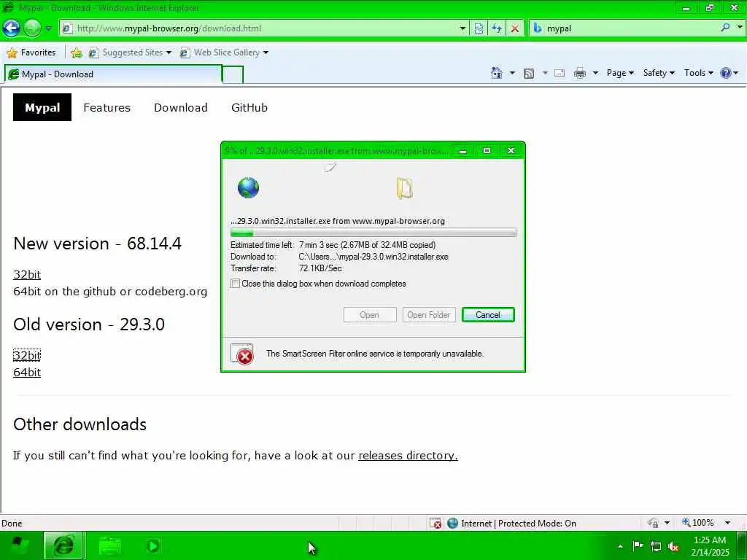Toggle the Compatibility View icon
Viewport: 747px width, 560px height.
(x=479, y=28)
